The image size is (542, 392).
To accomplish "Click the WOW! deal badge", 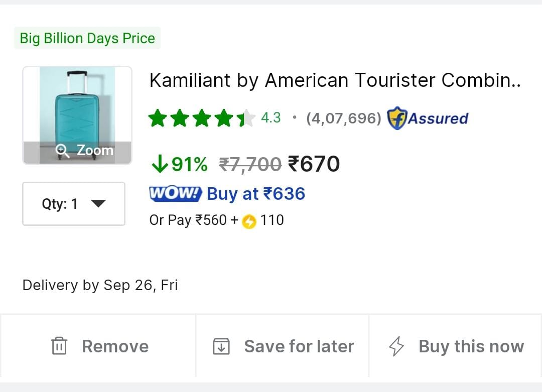I will point(176,194).
